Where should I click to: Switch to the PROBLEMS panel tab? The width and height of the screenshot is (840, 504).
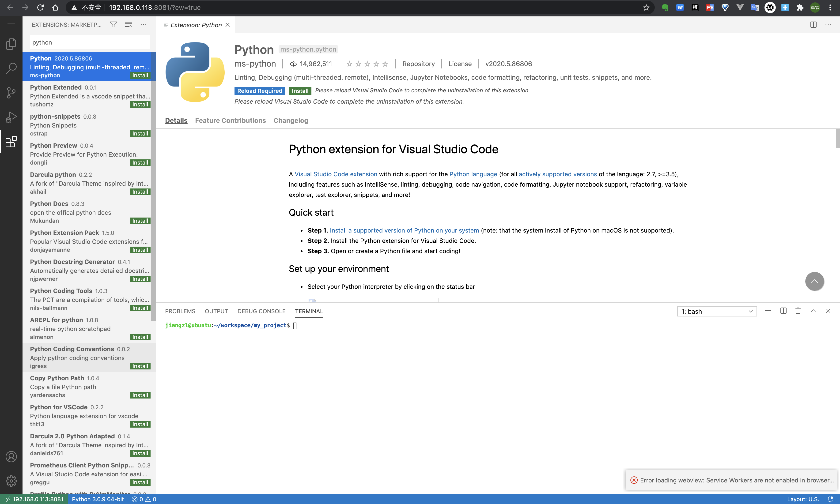pyautogui.click(x=180, y=311)
